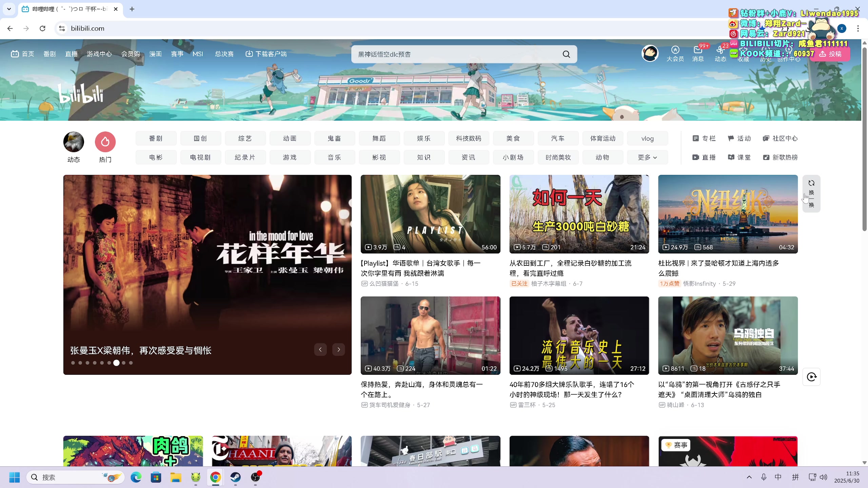Select the 时尚美妆 category
Image resolution: width=868 pixels, height=488 pixels.
click(558, 157)
